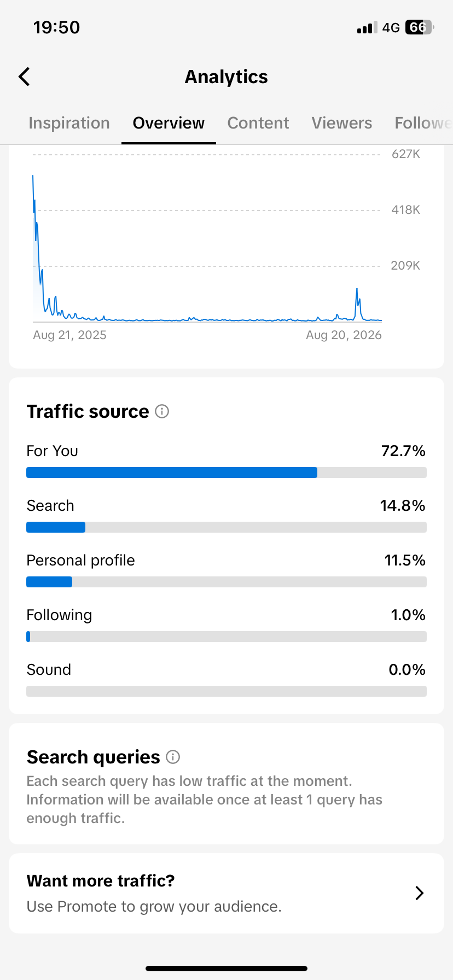Screen dimensions: 453x980
Task: Check the battery status icon
Action: 420,27
